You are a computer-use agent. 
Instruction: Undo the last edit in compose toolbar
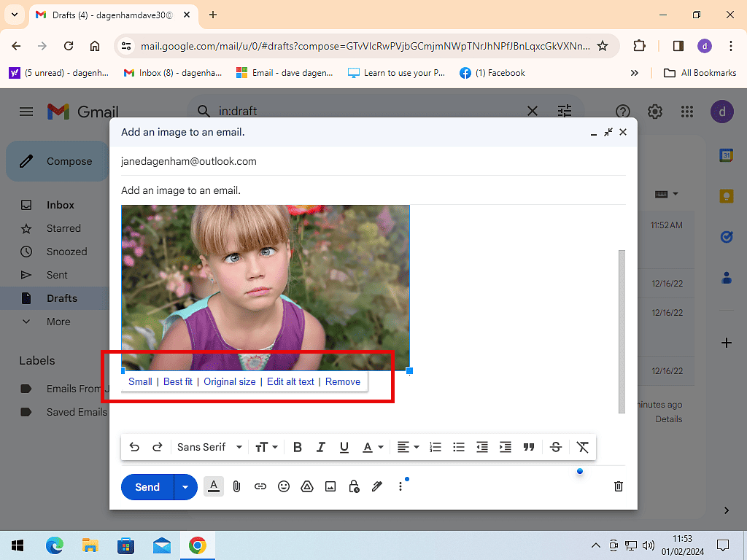pyautogui.click(x=134, y=447)
